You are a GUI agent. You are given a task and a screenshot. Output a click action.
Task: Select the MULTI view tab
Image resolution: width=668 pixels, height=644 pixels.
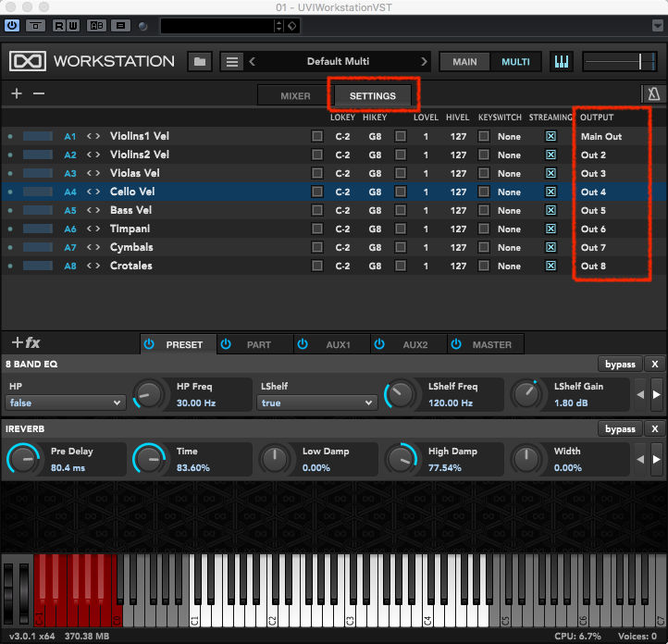[x=515, y=62]
